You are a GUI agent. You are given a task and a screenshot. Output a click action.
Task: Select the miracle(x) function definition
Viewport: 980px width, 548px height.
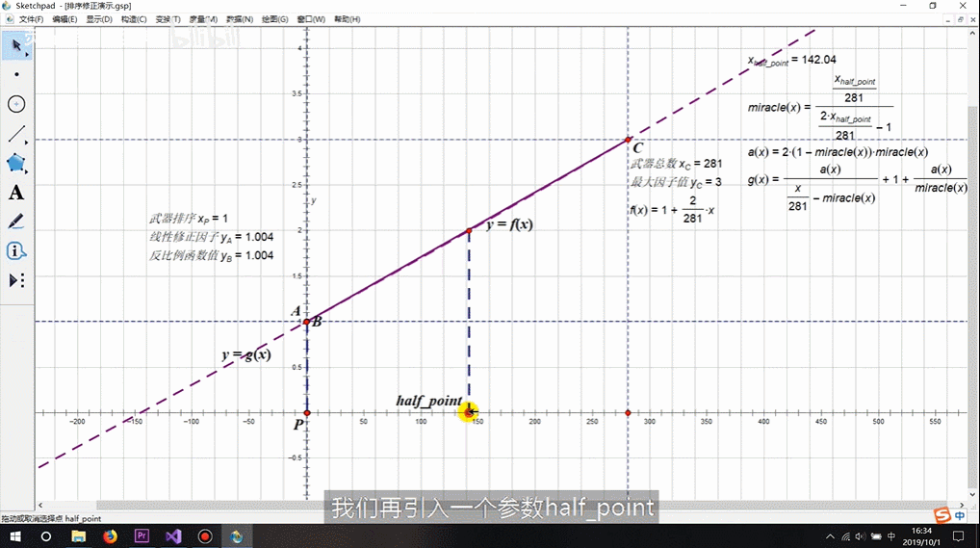tap(820, 108)
